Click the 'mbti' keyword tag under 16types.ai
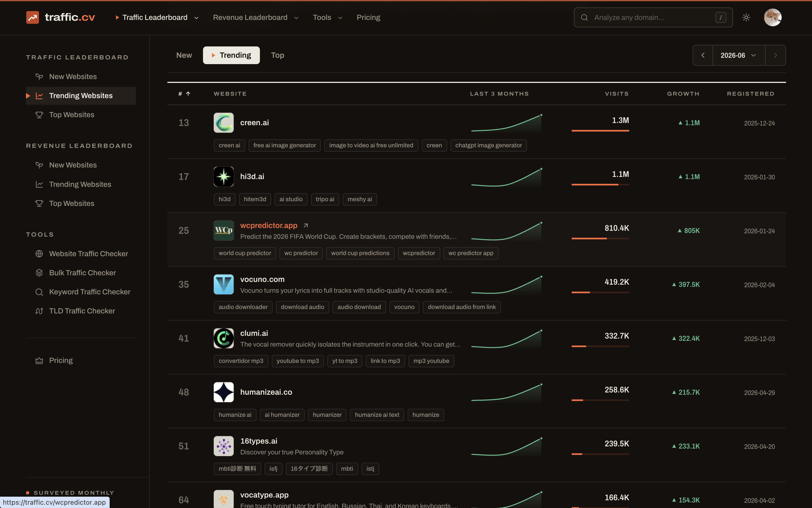Viewport: 812px width, 508px height. (x=347, y=469)
